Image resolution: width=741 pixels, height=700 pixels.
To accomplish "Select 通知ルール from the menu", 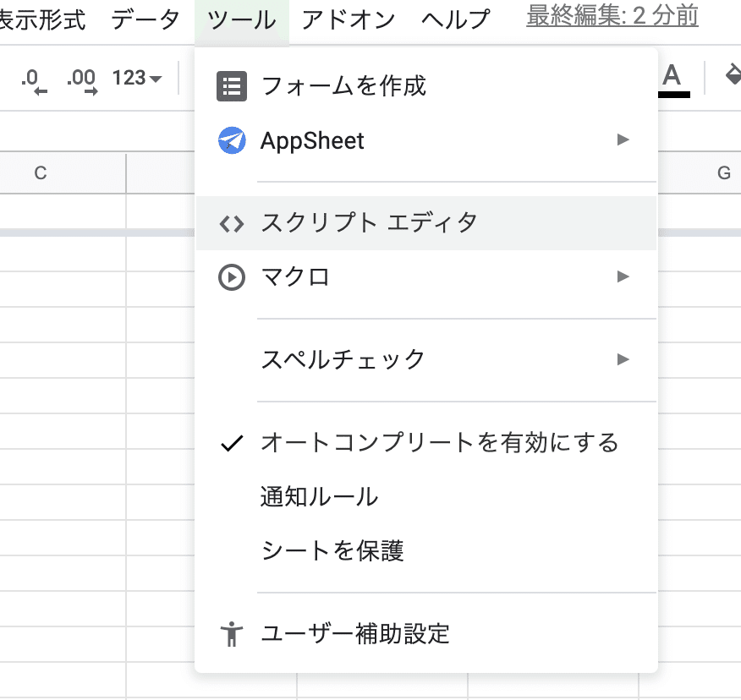I will point(320,497).
